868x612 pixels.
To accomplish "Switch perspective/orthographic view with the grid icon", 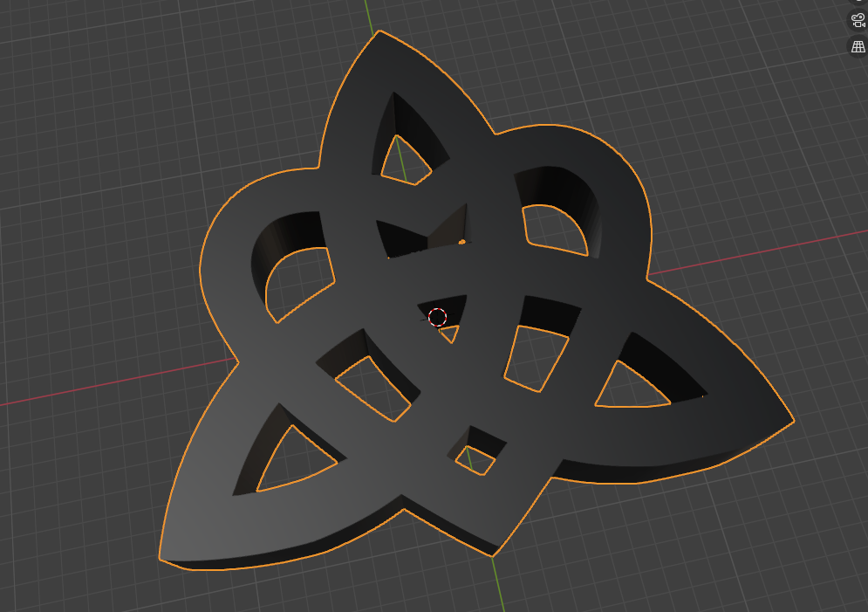I will click(858, 46).
